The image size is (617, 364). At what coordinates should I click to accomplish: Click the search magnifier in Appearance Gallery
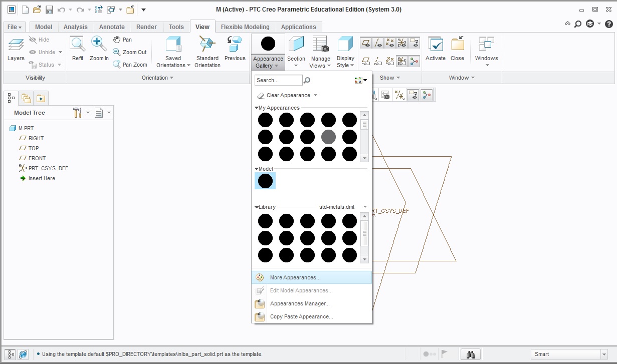pyautogui.click(x=307, y=80)
